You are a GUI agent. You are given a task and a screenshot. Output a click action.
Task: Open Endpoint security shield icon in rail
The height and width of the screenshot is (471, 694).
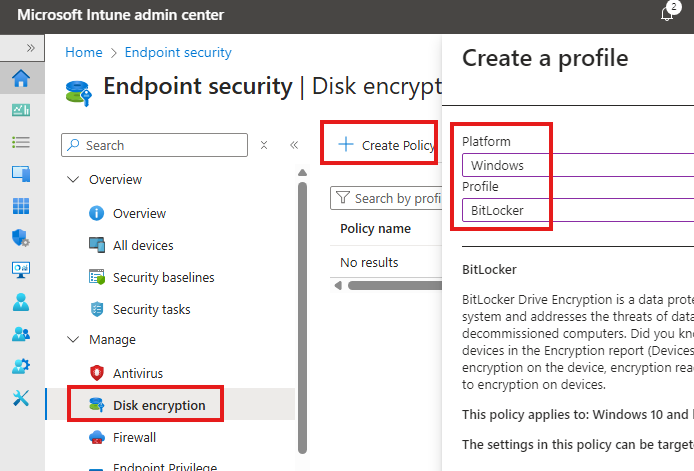tap(21, 238)
